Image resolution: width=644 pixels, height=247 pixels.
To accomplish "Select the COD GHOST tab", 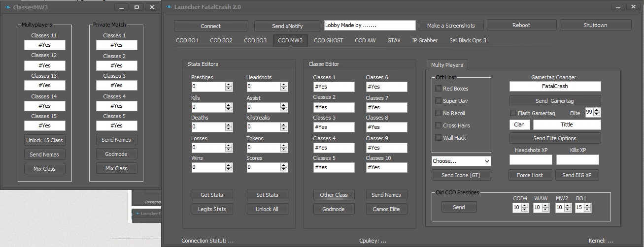I will point(329,40).
